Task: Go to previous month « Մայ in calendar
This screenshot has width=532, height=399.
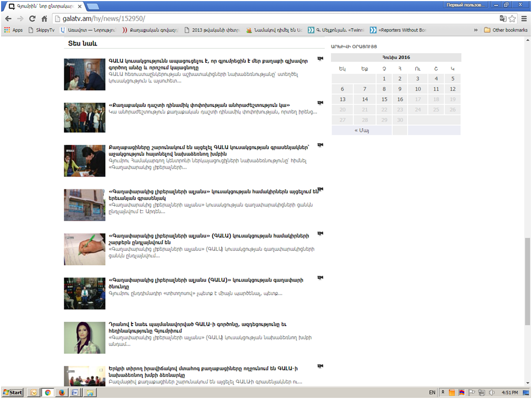Action: tap(361, 130)
